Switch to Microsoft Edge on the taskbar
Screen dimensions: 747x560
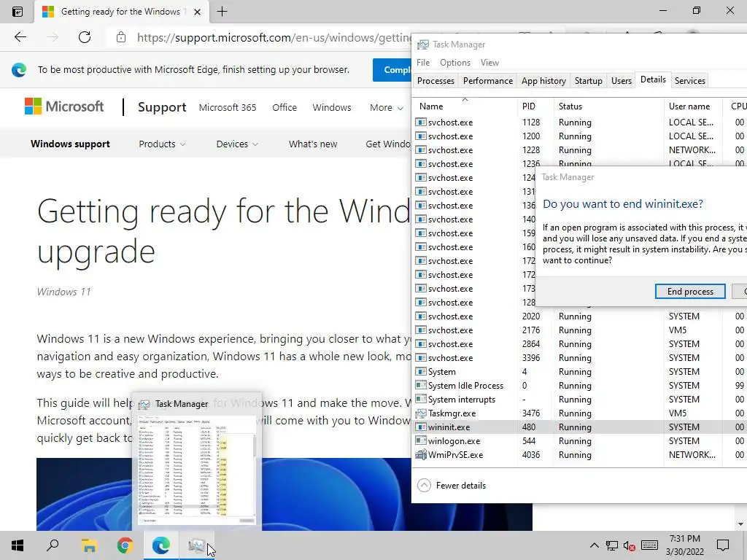click(x=161, y=545)
